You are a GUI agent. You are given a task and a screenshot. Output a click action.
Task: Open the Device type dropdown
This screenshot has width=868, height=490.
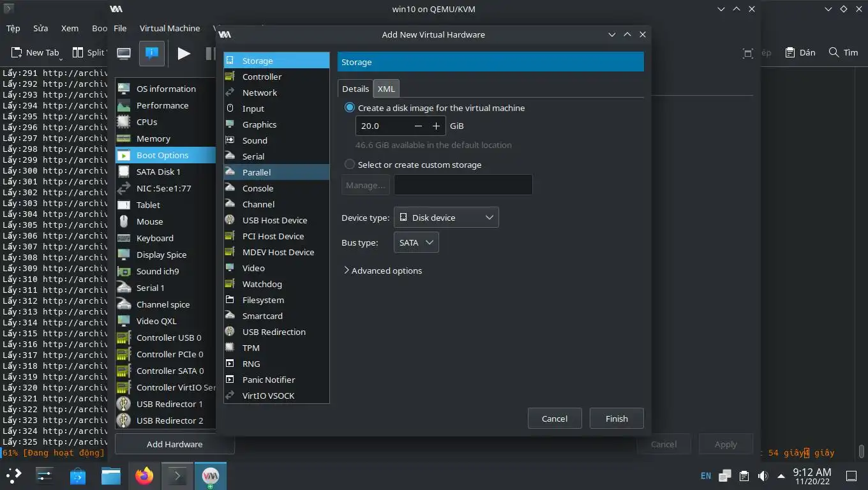pyautogui.click(x=446, y=218)
